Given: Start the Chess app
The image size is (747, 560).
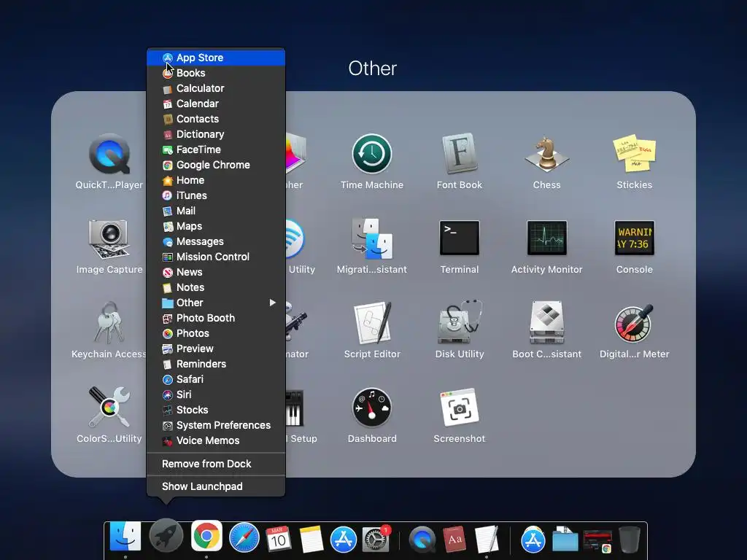Looking at the screenshot, I should click(x=546, y=155).
